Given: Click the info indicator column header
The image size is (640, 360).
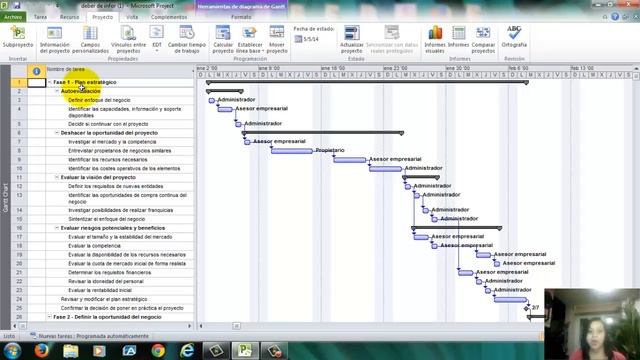Looking at the screenshot, I should 36,71.
